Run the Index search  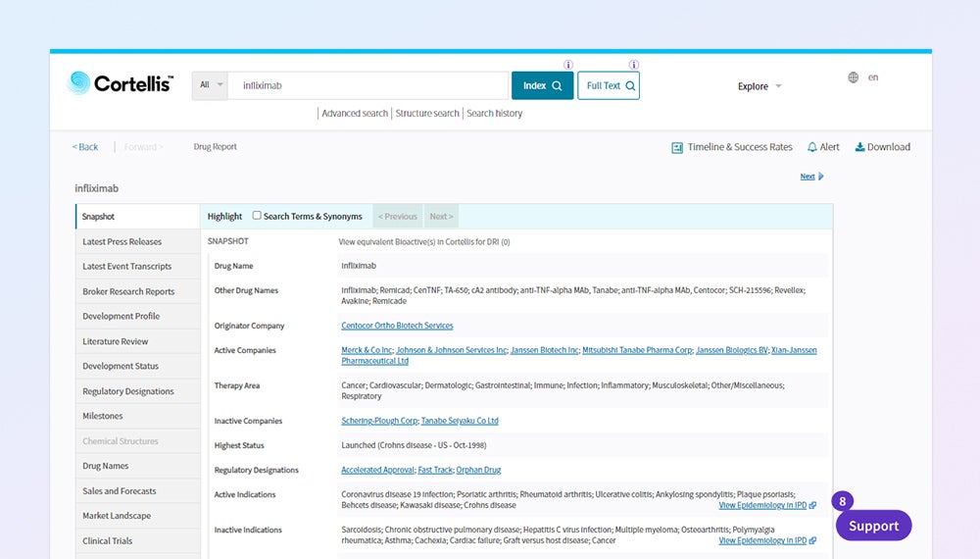click(542, 85)
